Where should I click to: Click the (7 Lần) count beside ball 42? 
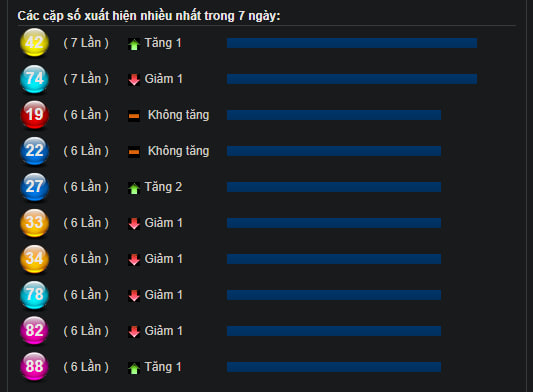[86, 43]
